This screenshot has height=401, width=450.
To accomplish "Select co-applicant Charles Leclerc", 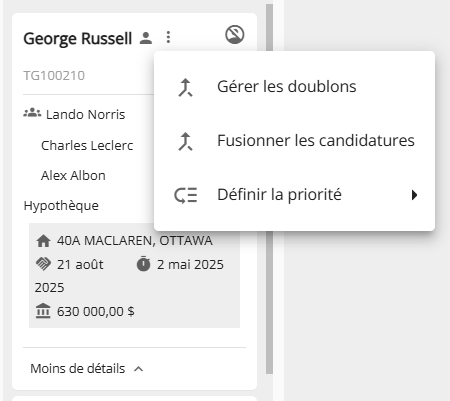I will point(87,145).
